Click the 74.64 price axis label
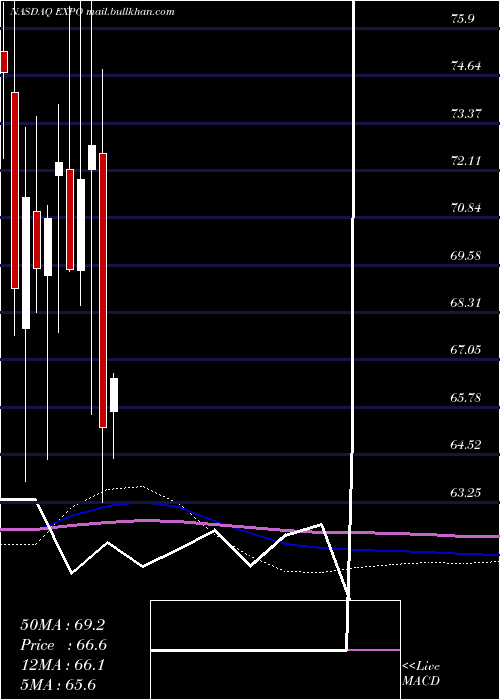500x700 pixels. [x=466, y=66]
